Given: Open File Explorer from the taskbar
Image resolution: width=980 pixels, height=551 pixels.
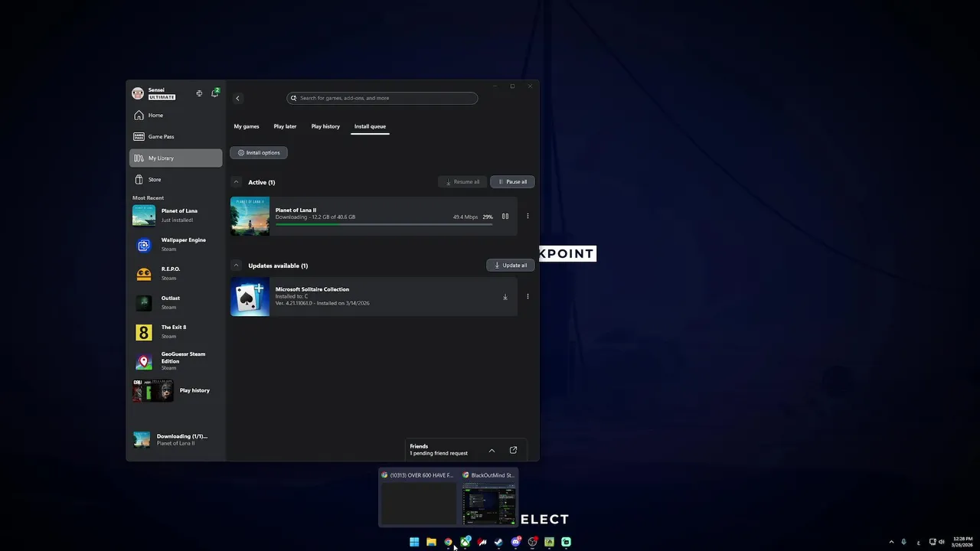Looking at the screenshot, I should point(431,542).
